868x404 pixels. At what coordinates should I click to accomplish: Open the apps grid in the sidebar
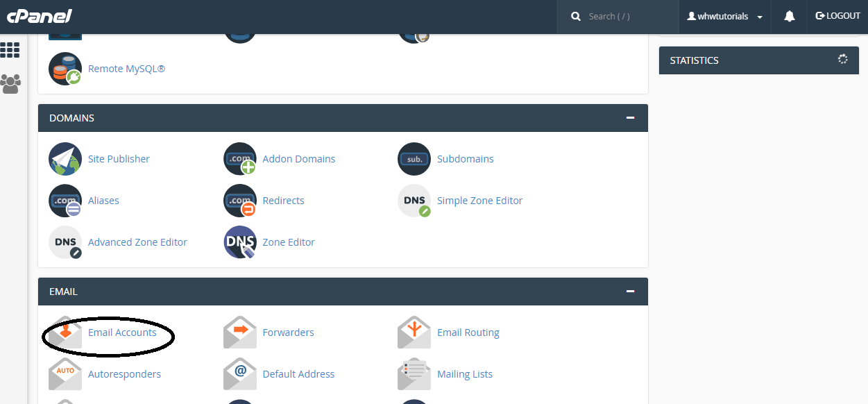click(x=10, y=50)
